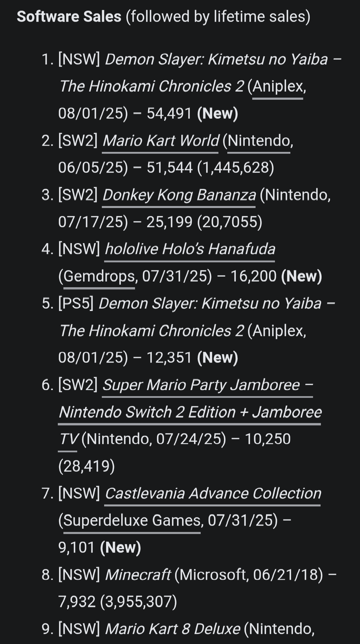Visit the Superdeluxe Games publisher link

tap(132, 521)
